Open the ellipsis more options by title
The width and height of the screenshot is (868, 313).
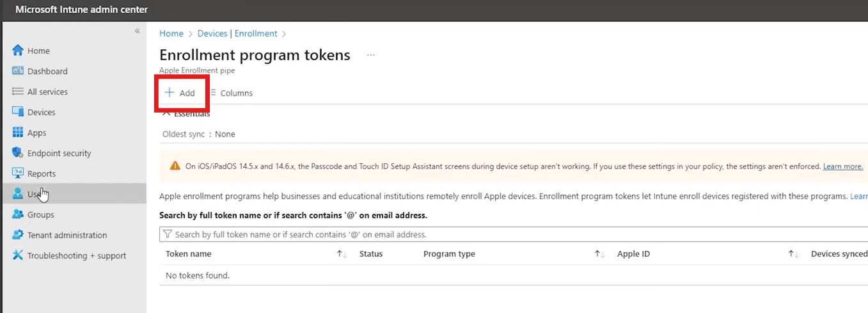coord(370,56)
